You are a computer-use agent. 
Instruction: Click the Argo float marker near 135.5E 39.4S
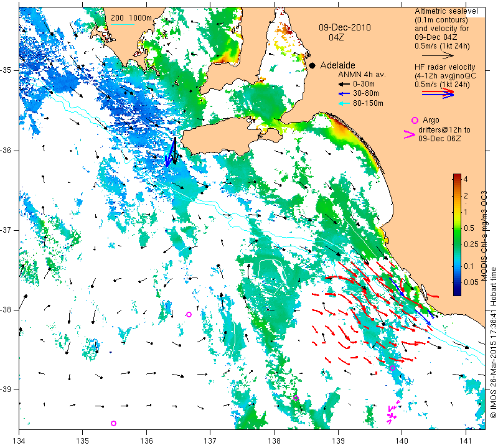[113, 423]
